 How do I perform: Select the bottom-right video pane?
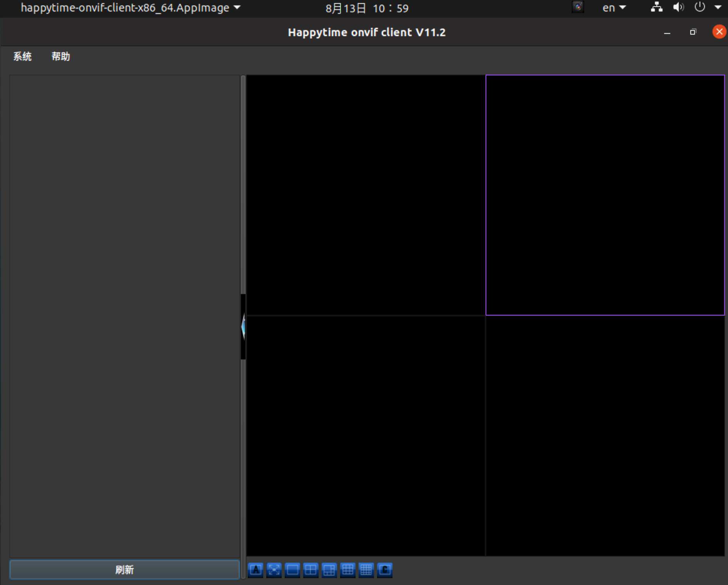(605, 436)
